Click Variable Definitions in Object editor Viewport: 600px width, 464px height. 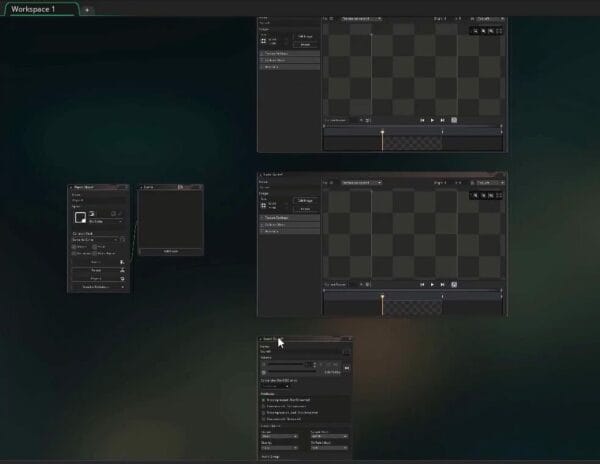tap(99, 287)
